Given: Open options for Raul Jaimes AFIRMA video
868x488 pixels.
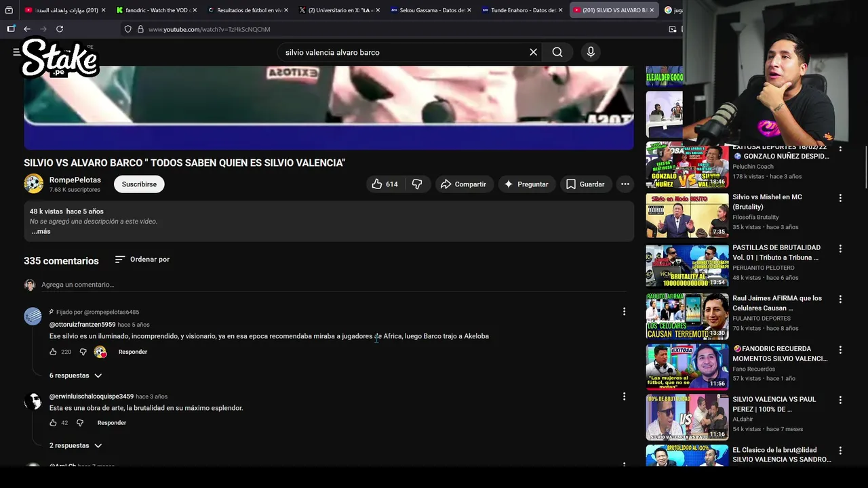Looking at the screenshot, I should point(840,299).
